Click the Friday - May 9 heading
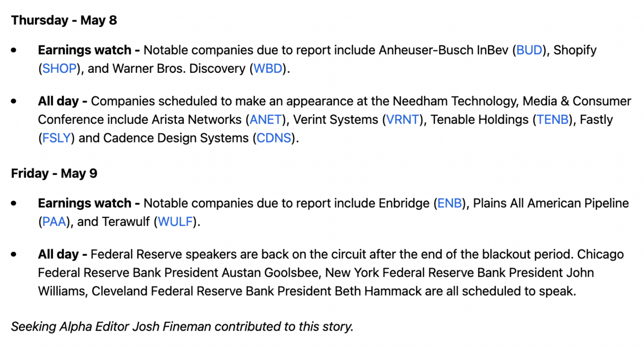The height and width of the screenshot is (346, 644). (54, 173)
